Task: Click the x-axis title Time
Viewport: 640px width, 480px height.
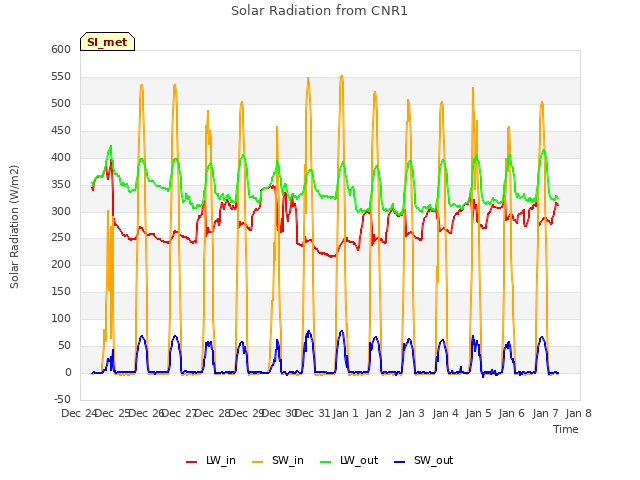Action: pos(566,429)
